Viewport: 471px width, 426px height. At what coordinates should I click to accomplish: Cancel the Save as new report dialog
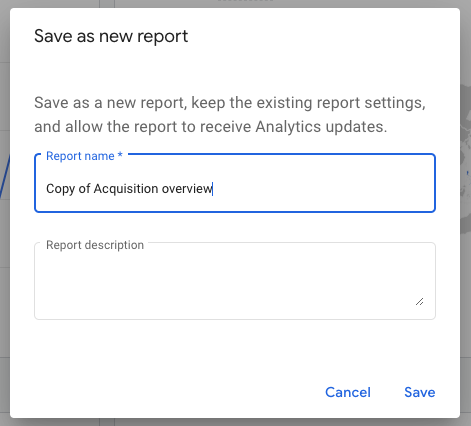(x=348, y=392)
